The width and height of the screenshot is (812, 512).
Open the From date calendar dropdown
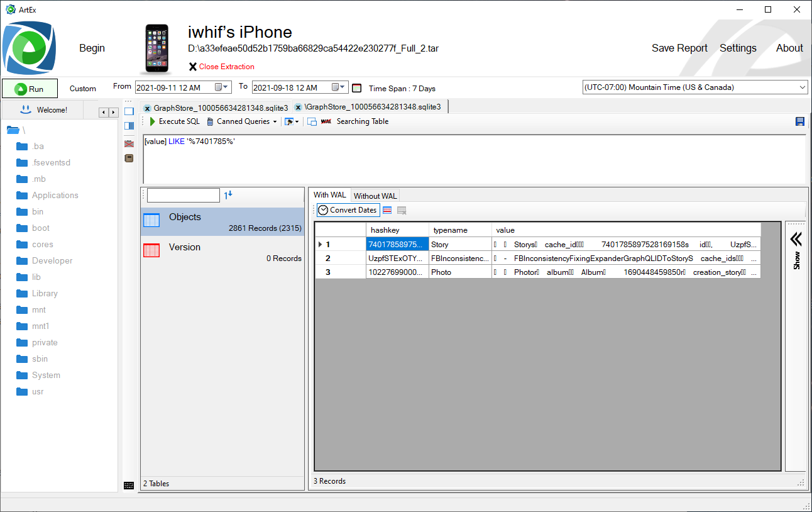tap(222, 87)
